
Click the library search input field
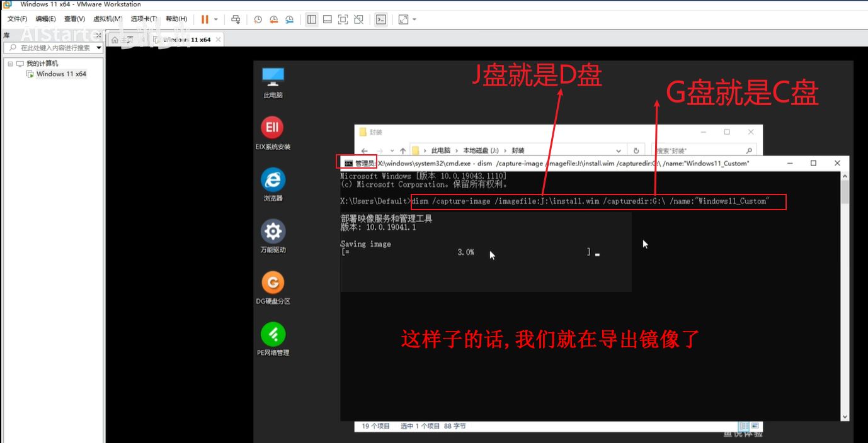click(x=54, y=48)
